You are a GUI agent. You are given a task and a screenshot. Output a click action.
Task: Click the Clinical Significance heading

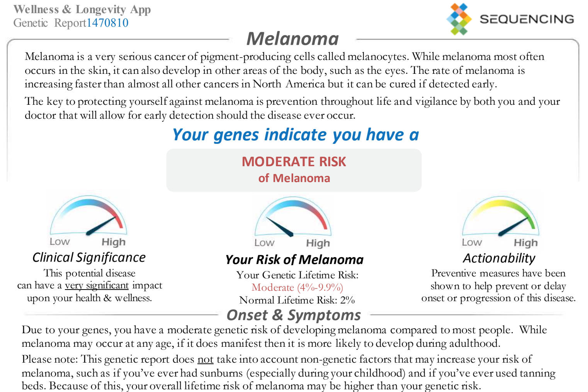[89, 257]
